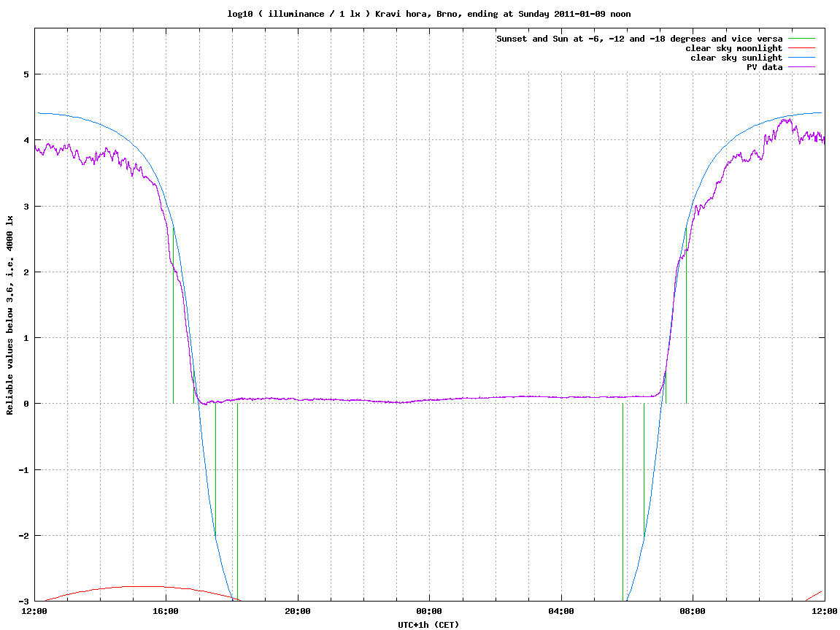Click the y-axis label '4'
This screenshot has height=630, width=840.
click(x=26, y=140)
